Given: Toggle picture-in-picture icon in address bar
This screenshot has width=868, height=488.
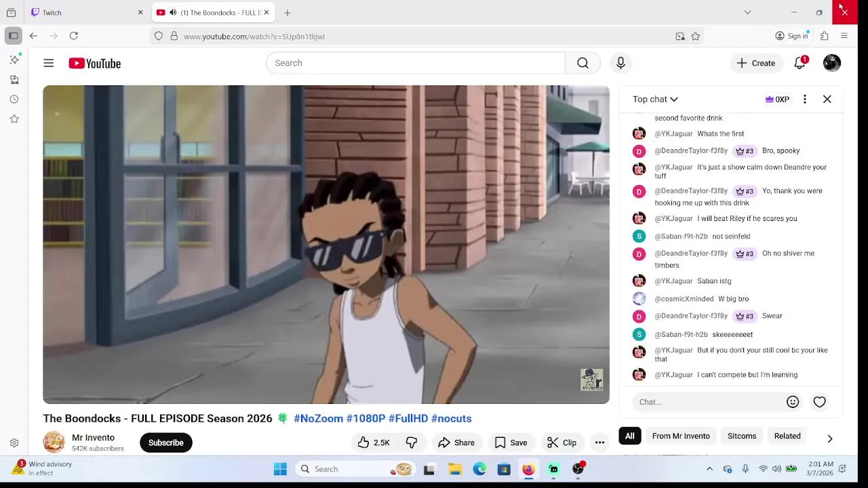Looking at the screenshot, I should 680,37.
